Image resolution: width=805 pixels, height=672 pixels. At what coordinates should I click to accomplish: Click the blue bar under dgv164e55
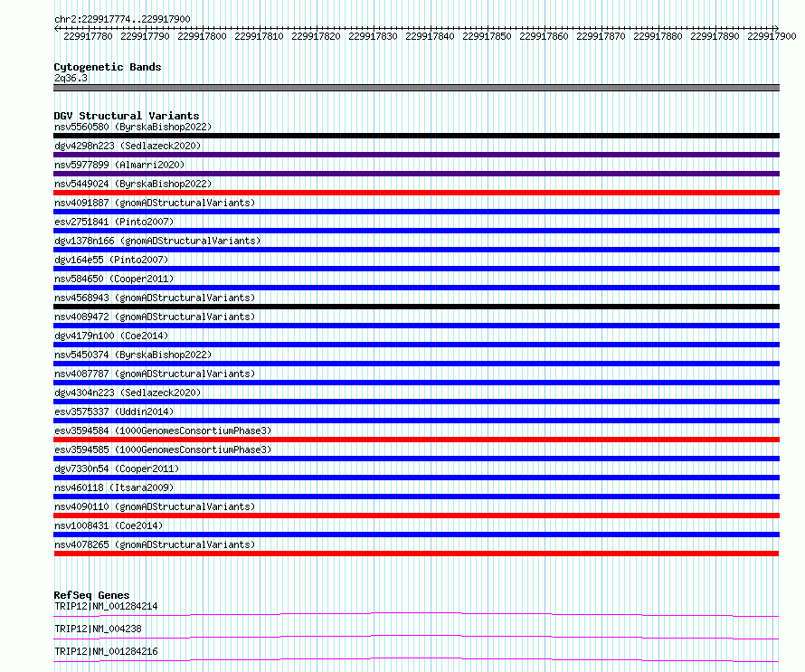(x=416, y=269)
